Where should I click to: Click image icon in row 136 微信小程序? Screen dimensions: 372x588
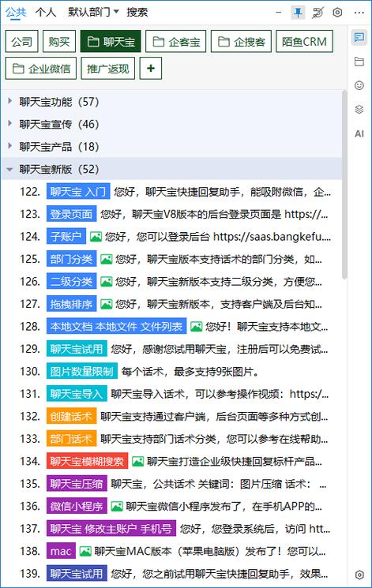pyautogui.click(x=117, y=507)
